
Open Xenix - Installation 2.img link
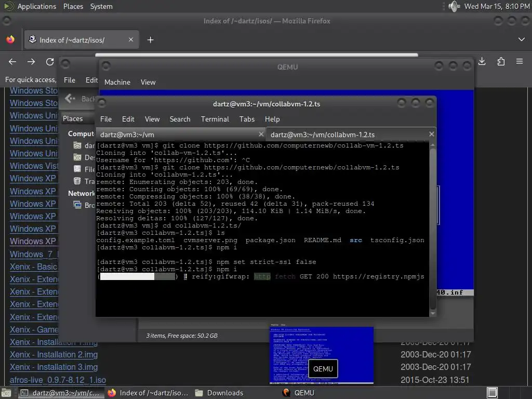click(54, 354)
